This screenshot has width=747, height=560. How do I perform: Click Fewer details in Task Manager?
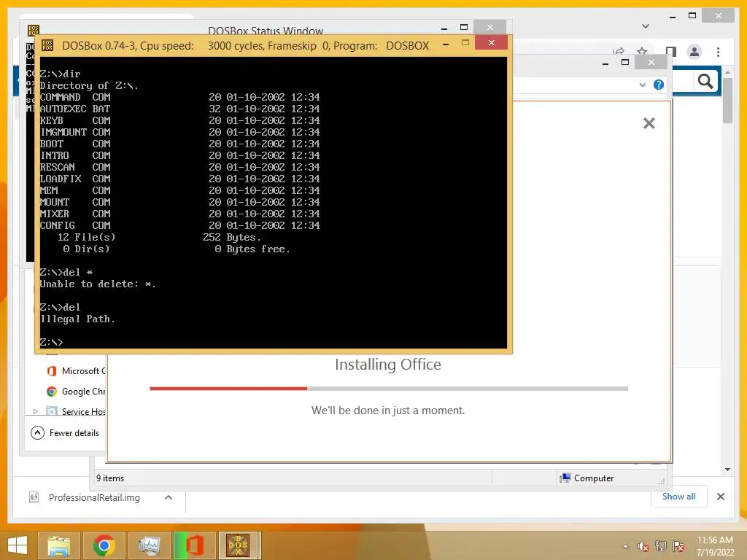[74, 433]
